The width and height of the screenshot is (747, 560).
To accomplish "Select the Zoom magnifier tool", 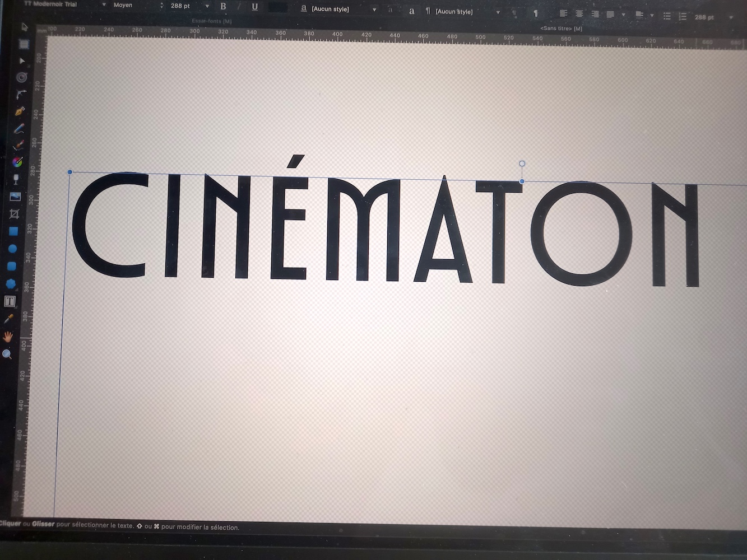I will (x=7, y=354).
